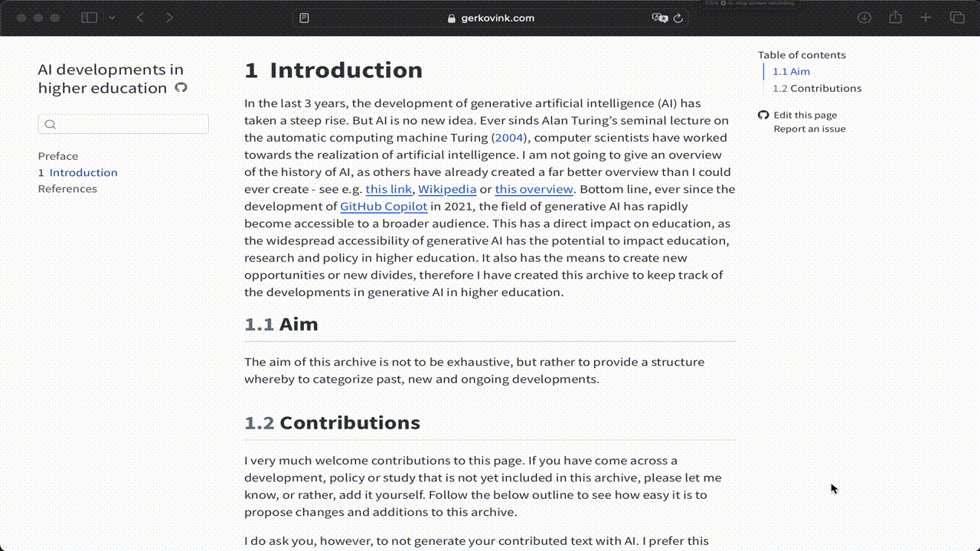Click the translate page icon
Image resolution: width=980 pixels, height=551 pixels.
pos(658,18)
